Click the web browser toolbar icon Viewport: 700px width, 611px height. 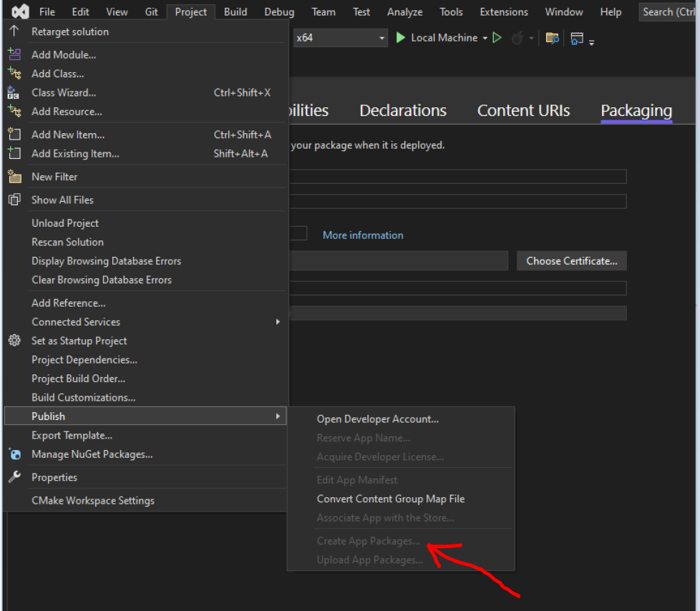click(577, 38)
